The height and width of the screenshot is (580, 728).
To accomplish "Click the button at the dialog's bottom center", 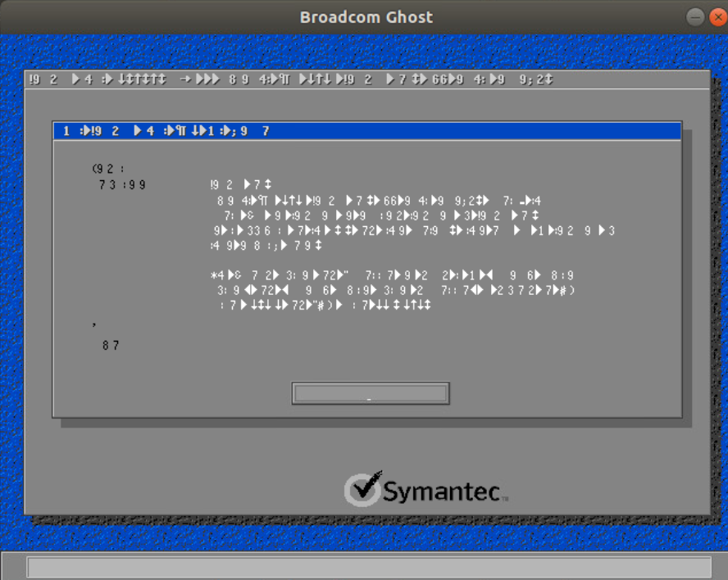I will coord(371,393).
